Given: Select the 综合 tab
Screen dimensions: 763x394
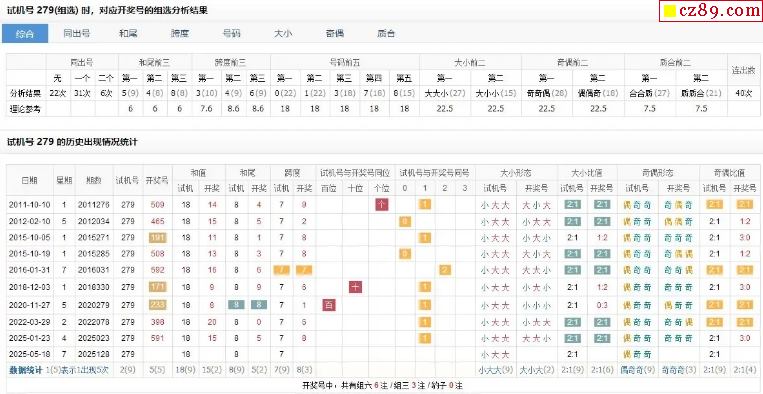Looking at the screenshot, I should click(x=25, y=34).
